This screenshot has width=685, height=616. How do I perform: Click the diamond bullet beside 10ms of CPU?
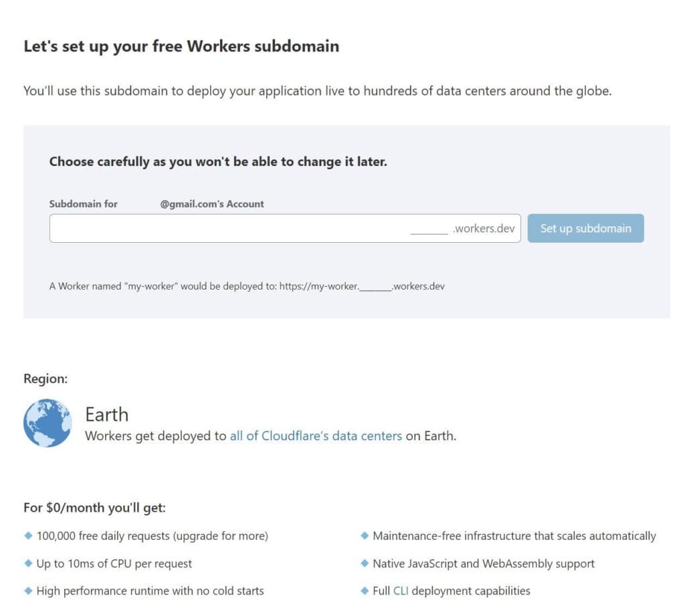[28, 563]
